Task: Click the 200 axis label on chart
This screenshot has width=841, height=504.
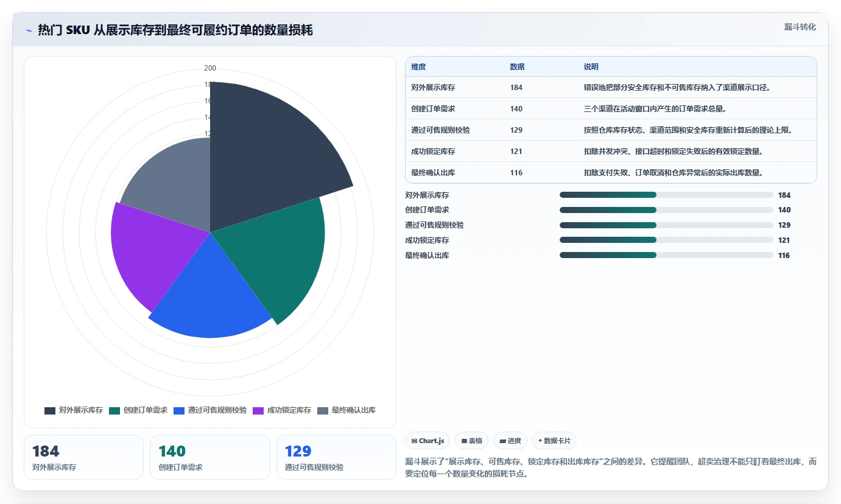Action: pyautogui.click(x=210, y=68)
